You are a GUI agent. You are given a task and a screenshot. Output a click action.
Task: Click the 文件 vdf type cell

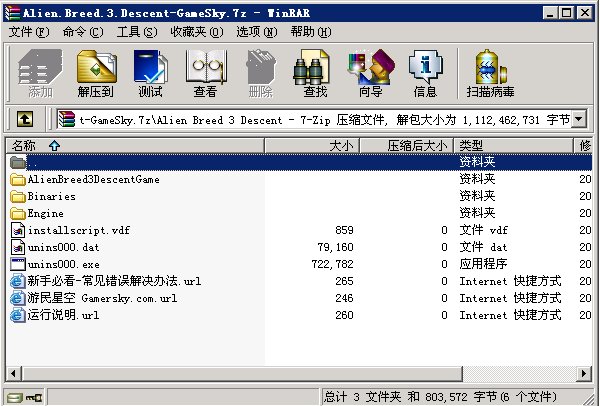484,230
